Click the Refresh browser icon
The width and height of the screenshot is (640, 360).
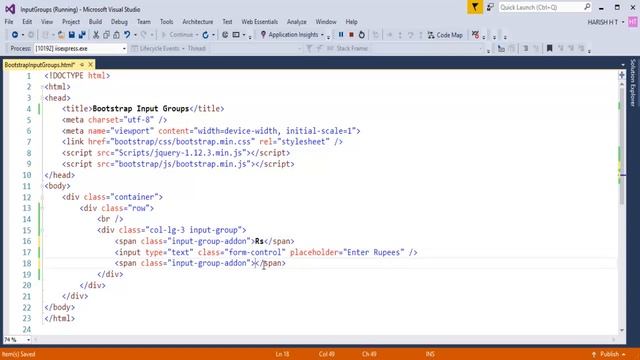pyautogui.click(x=205, y=35)
